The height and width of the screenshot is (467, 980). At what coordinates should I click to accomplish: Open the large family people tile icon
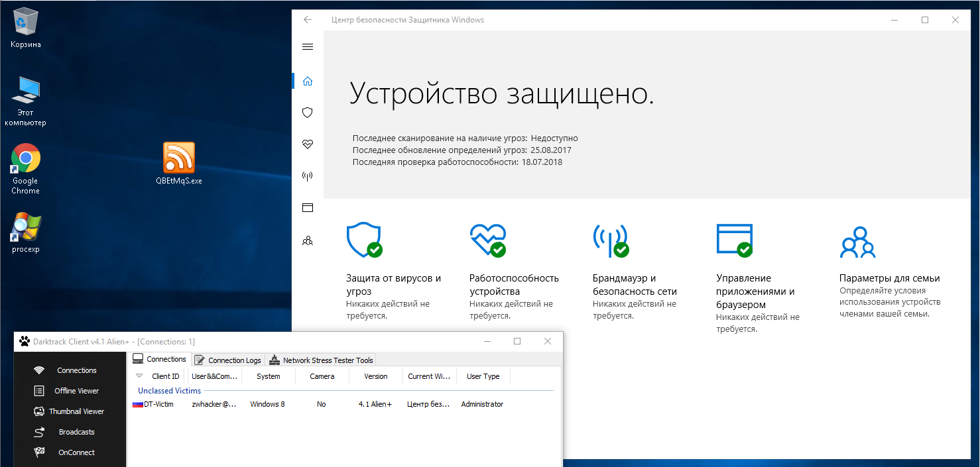pos(857,242)
